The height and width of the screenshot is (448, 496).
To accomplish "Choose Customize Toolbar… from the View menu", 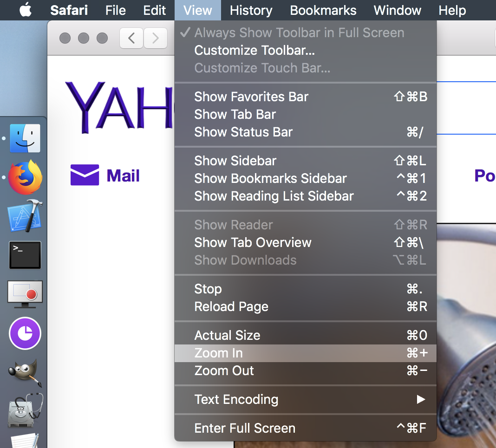I will click(305, 50).
